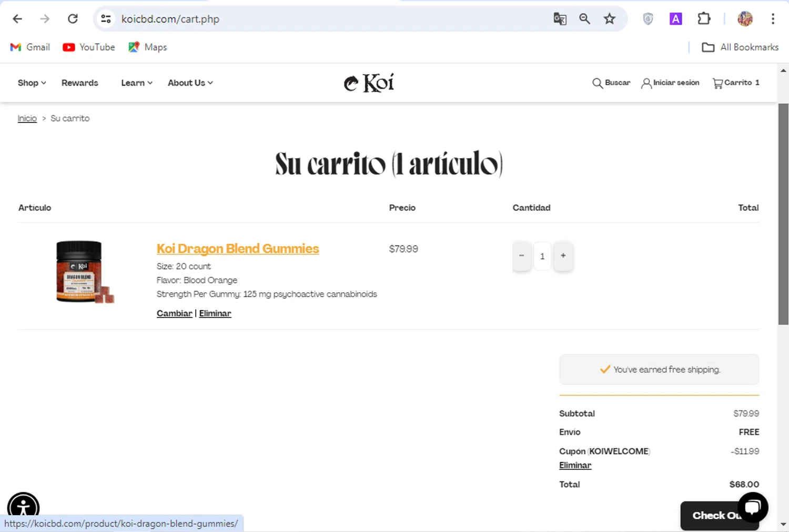
Task: View site information icon in address bar
Action: (x=106, y=19)
